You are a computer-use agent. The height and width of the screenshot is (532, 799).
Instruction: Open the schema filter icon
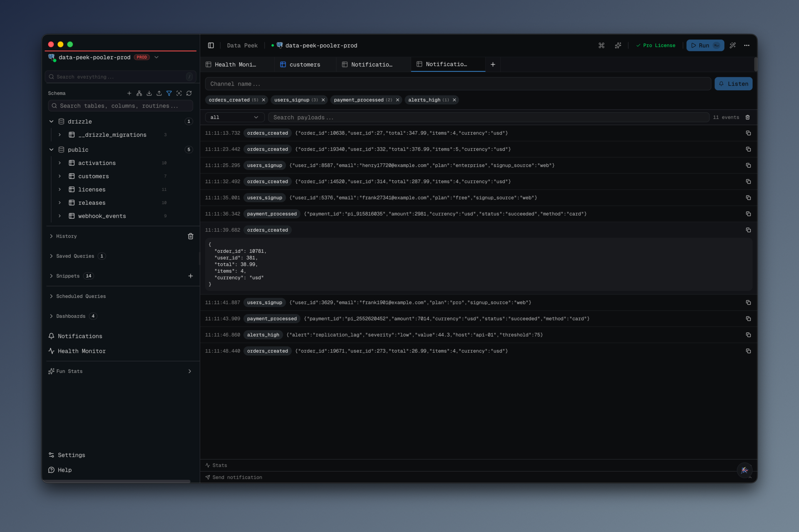pyautogui.click(x=169, y=93)
